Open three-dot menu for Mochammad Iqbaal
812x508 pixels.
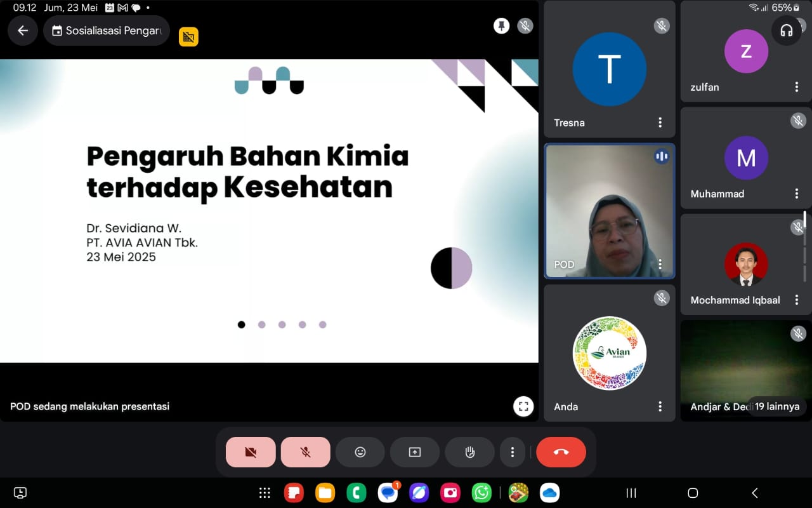coord(797,300)
